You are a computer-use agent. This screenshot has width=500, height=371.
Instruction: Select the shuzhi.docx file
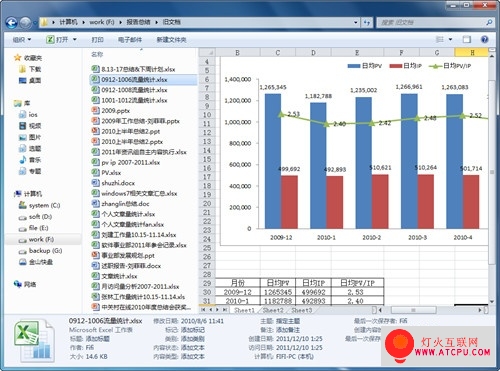pyautogui.click(x=118, y=183)
